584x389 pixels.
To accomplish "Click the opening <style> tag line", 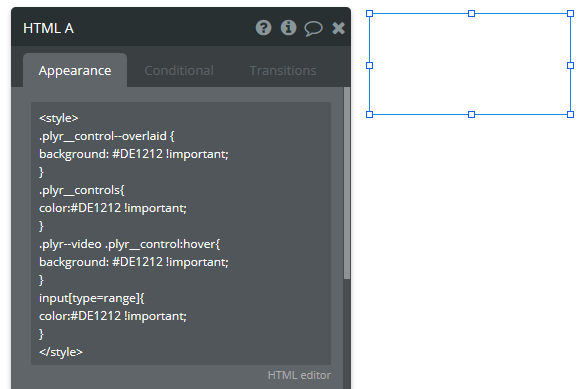I will 59,118.
